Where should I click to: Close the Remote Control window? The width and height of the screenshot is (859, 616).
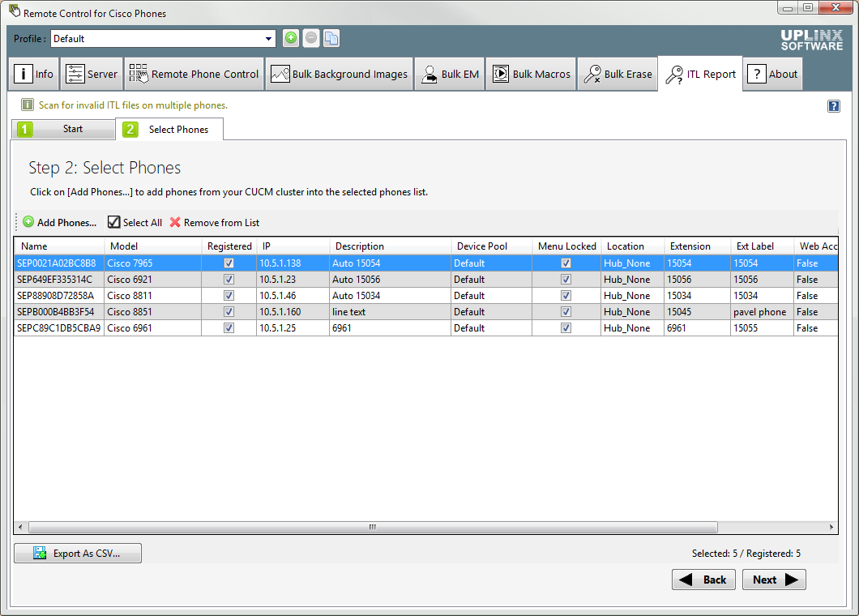click(x=836, y=7)
